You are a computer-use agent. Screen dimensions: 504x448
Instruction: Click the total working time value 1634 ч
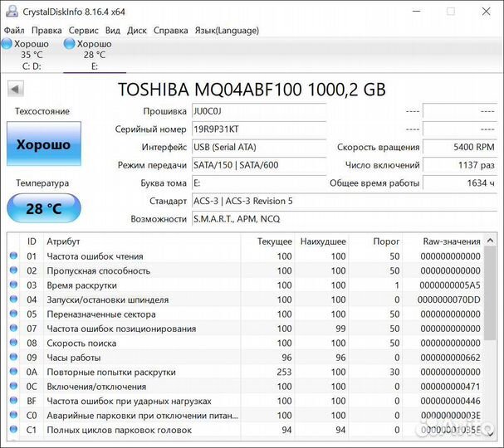click(460, 183)
